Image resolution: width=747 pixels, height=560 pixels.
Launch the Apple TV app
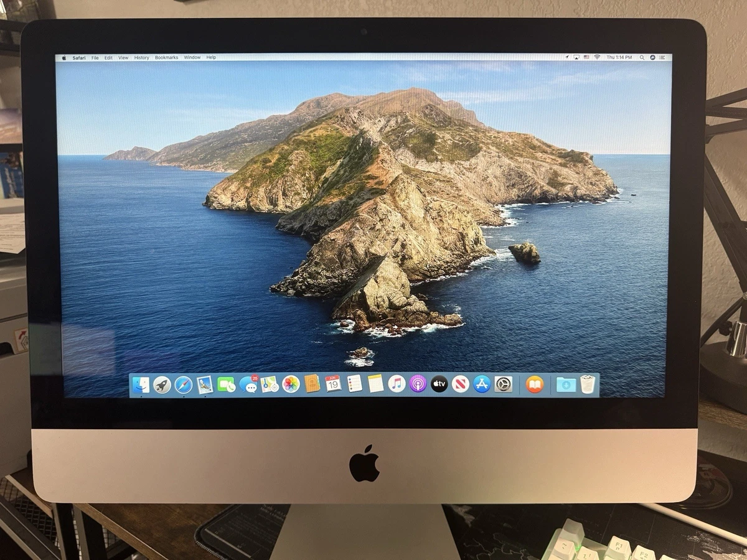pyautogui.click(x=440, y=386)
